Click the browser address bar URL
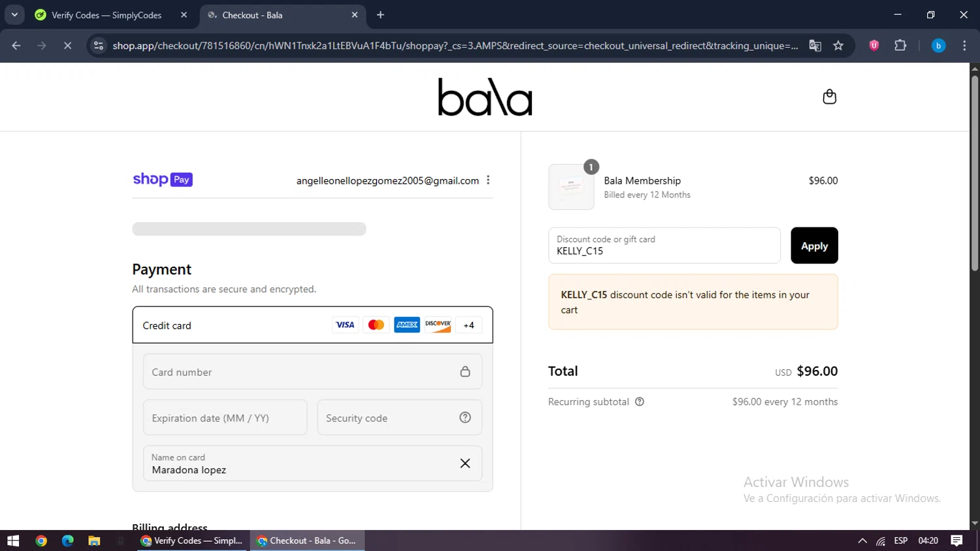Screen dimensions: 980x551 455,46
